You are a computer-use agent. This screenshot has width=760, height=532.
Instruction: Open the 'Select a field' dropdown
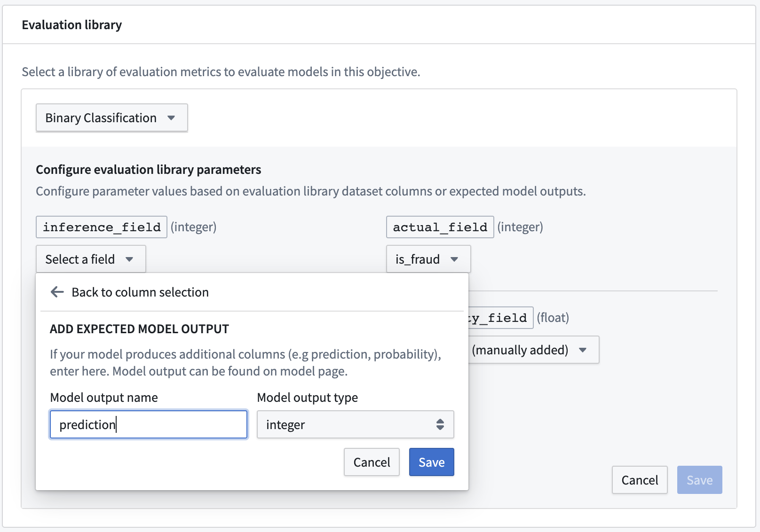click(x=91, y=259)
